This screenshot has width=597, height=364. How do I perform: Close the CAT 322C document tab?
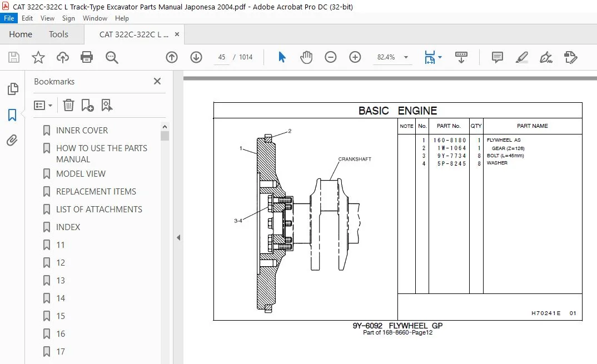pyautogui.click(x=177, y=34)
